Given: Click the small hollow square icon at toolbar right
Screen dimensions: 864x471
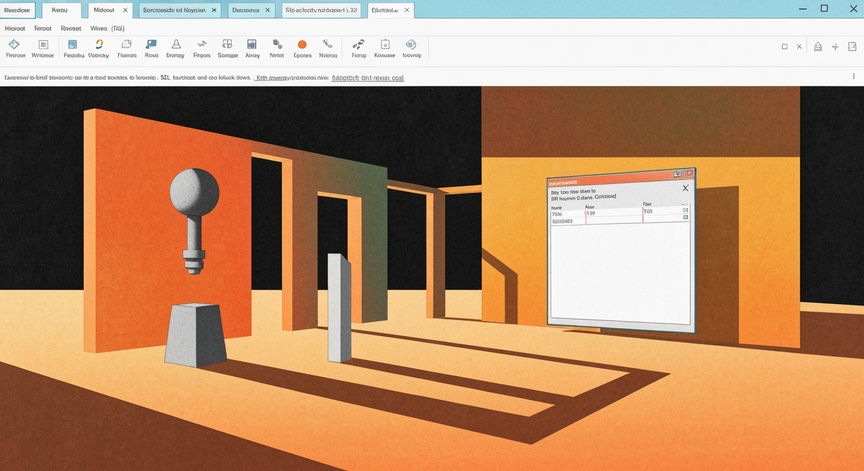Looking at the screenshot, I should coord(785,47).
